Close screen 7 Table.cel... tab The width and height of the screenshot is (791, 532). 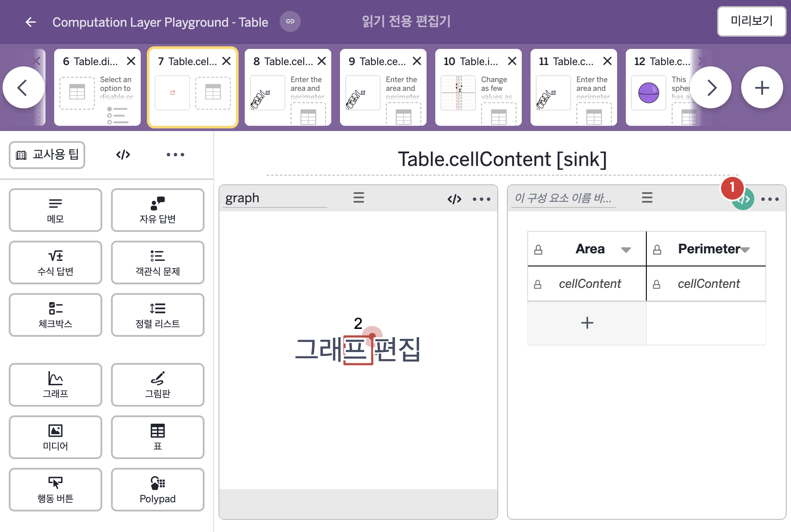[226, 61]
